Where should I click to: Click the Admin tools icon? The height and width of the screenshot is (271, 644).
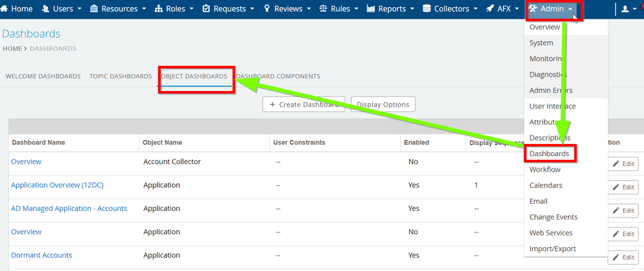(533, 9)
